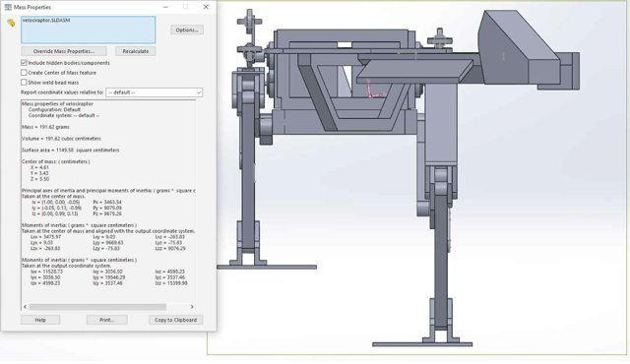Click the Options... button
Image resolution: width=630 pixels, height=364 pixels.
(x=187, y=30)
